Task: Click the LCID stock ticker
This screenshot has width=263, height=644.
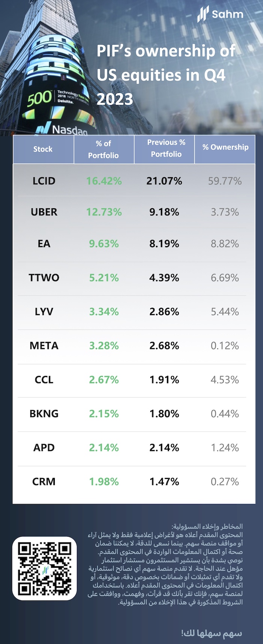Action: (x=44, y=181)
